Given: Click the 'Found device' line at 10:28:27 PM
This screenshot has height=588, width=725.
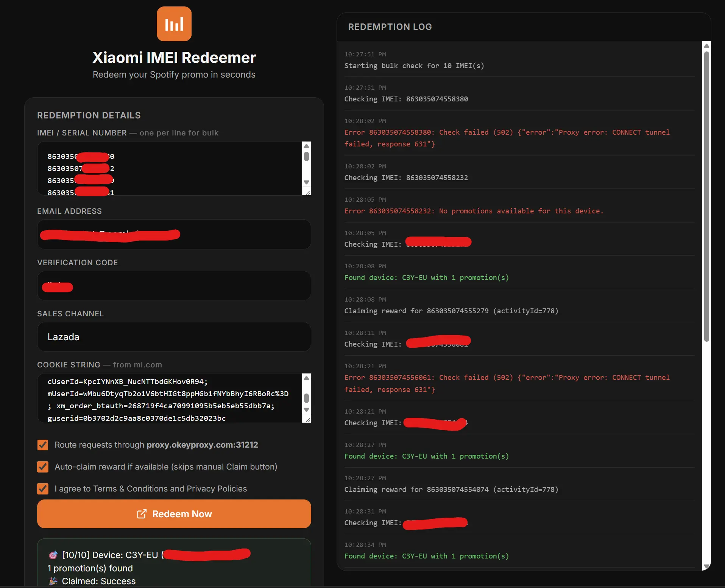Looking at the screenshot, I should (427, 456).
